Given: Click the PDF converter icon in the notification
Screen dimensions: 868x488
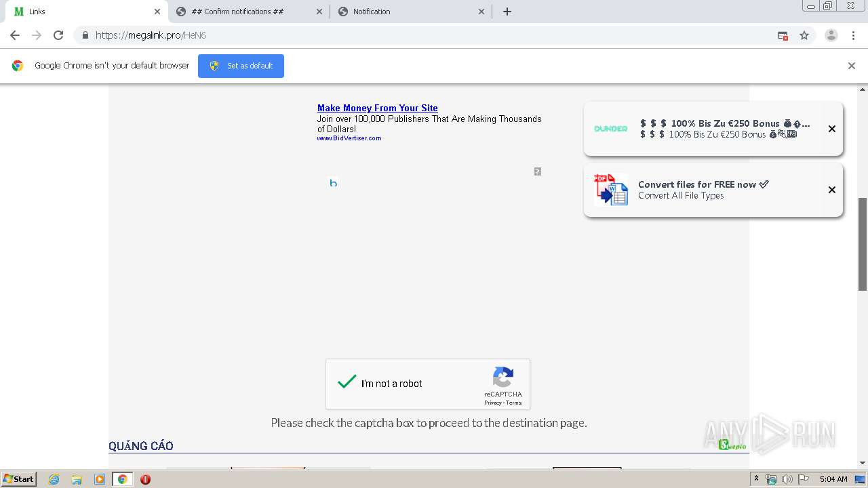Looking at the screenshot, I should point(611,190).
